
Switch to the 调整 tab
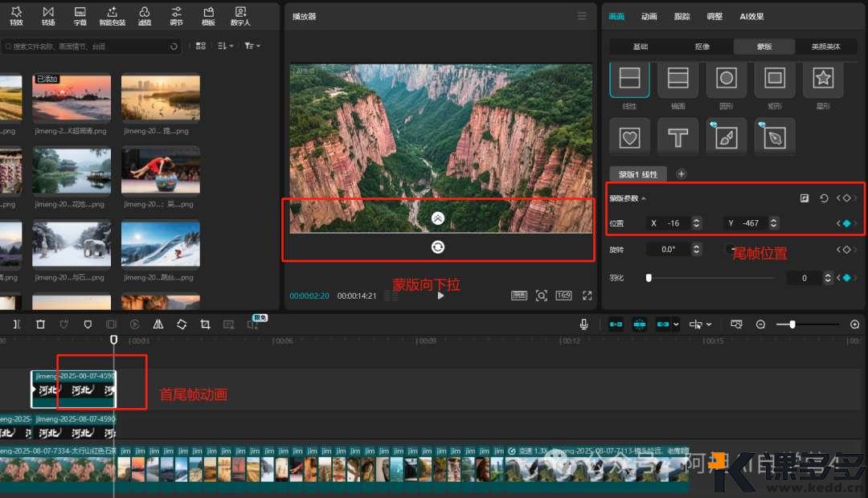[714, 17]
